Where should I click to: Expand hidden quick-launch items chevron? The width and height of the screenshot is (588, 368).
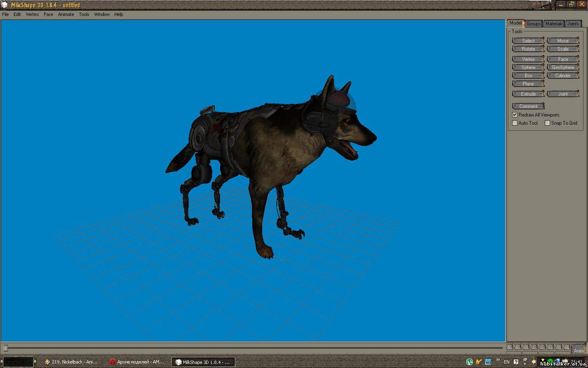pyautogui.click(x=498, y=359)
